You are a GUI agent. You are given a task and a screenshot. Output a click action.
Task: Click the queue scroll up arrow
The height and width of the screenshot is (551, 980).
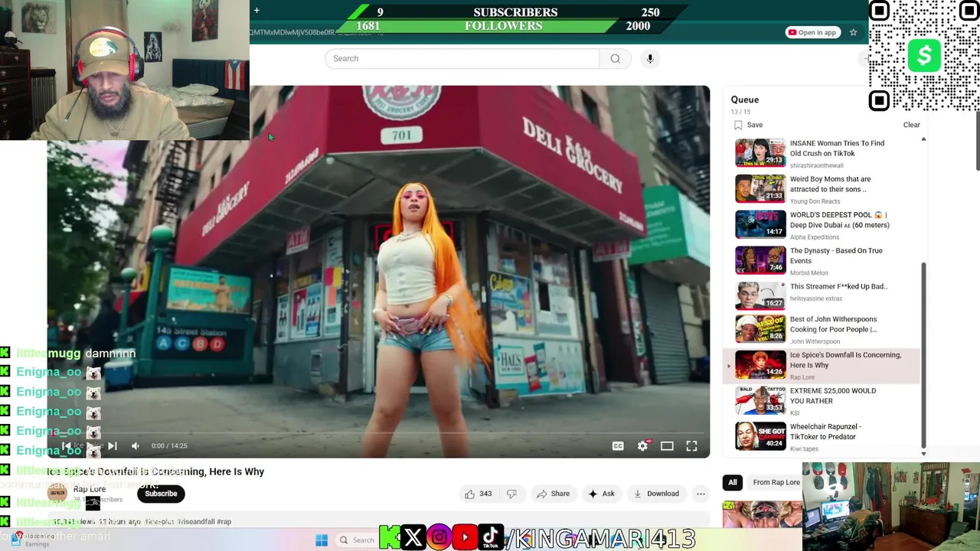click(923, 139)
